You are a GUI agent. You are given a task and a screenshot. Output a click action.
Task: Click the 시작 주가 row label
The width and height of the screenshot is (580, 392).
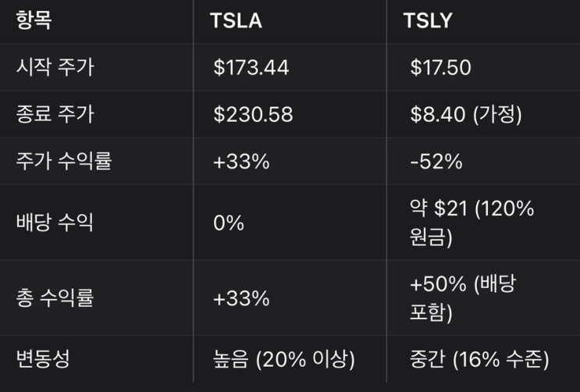click(x=55, y=68)
